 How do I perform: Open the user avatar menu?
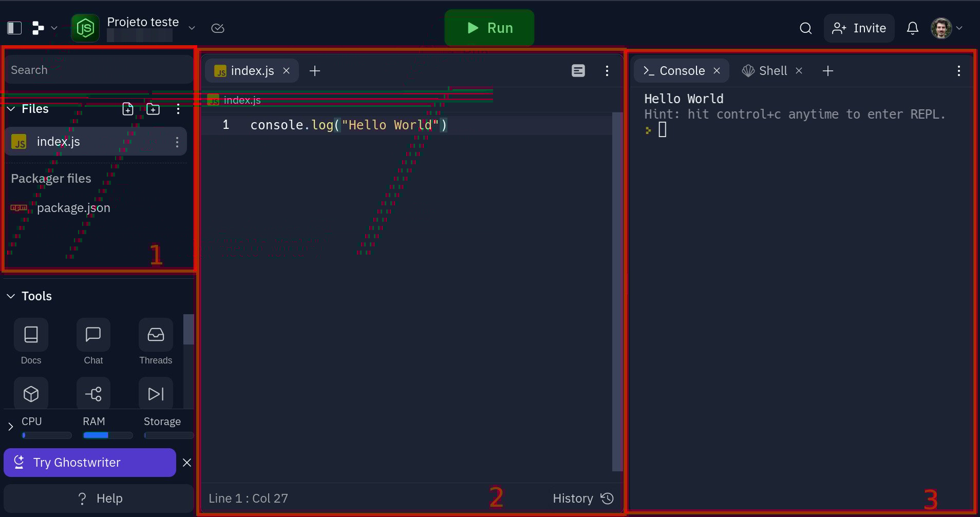pyautogui.click(x=947, y=28)
